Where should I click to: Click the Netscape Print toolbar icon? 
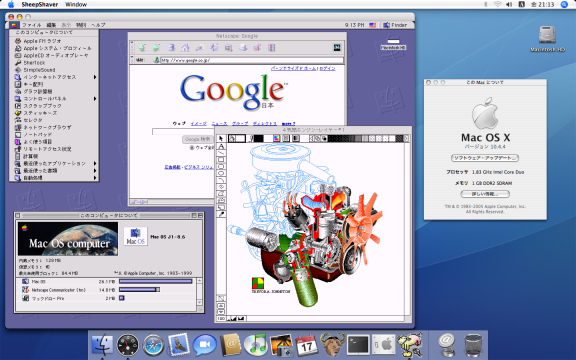243,48
